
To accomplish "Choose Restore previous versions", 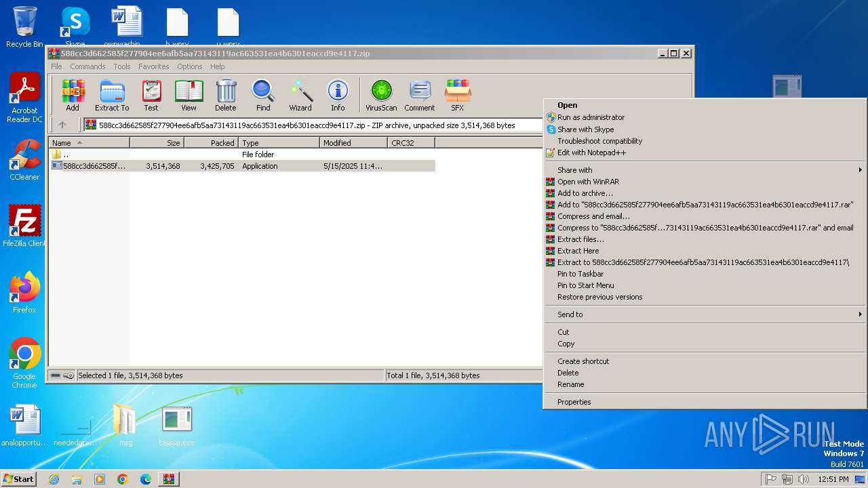I will tap(705, 297).
